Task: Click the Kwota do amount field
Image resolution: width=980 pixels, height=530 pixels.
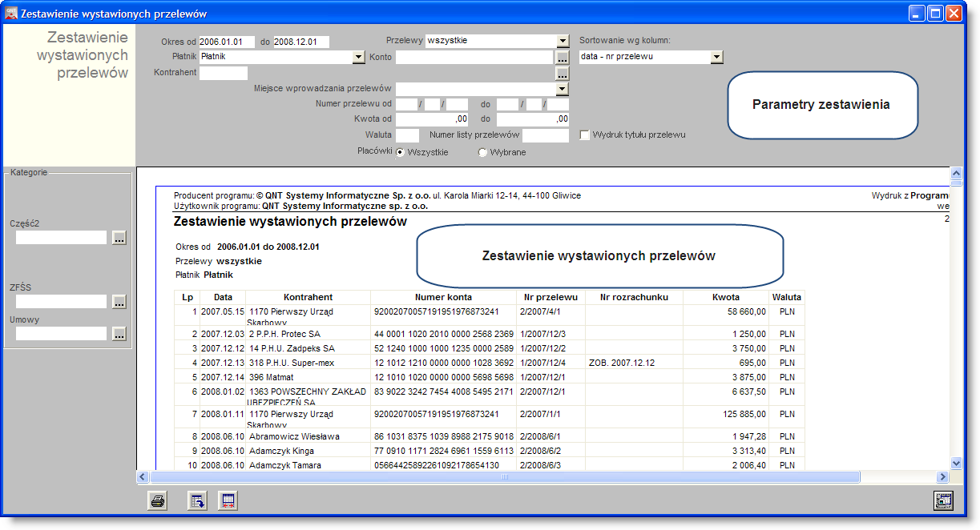Action: pyautogui.click(x=533, y=119)
